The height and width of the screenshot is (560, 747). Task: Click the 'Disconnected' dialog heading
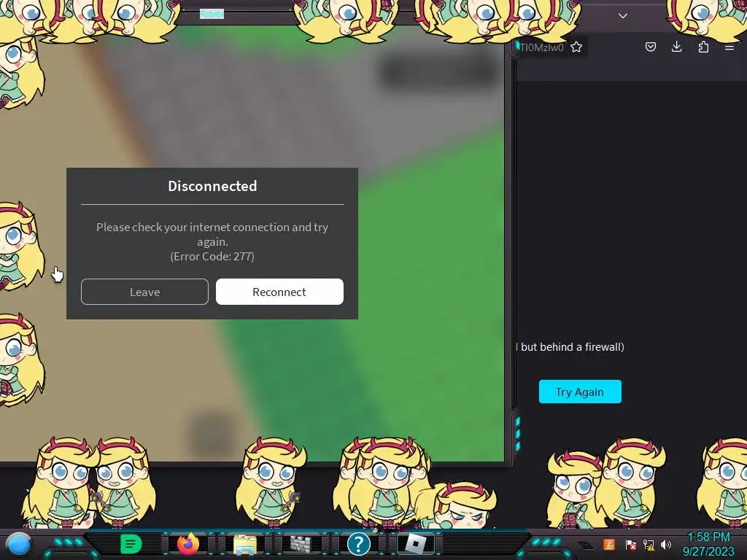pyautogui.click(x=212, y=186)
